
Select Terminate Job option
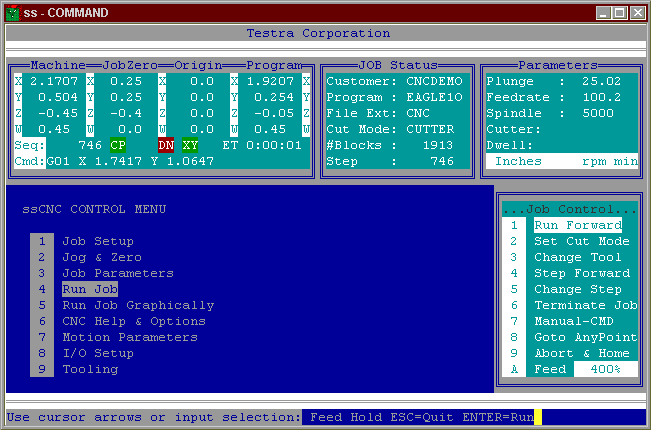click(585, 305)
